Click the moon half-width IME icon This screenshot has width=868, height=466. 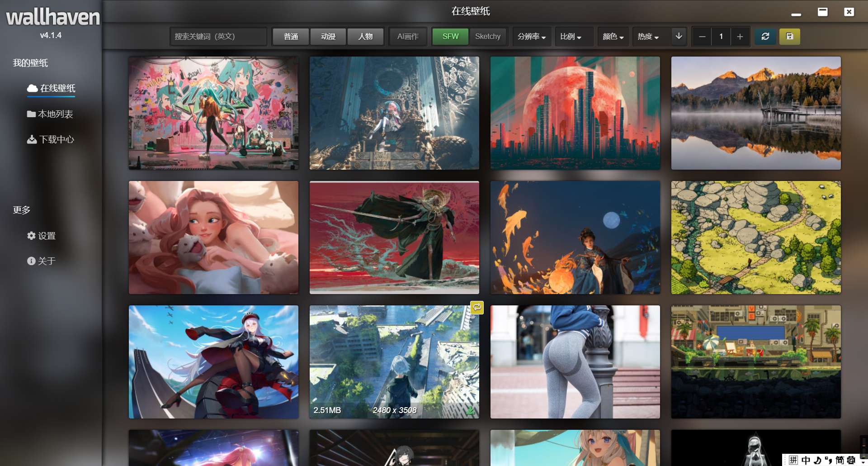(817, 460)
